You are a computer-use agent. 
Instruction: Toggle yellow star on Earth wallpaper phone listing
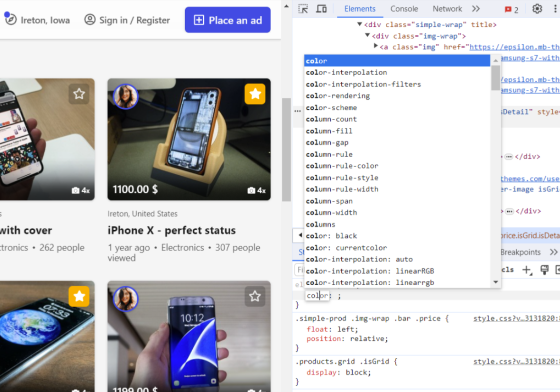tap(79, 296)
